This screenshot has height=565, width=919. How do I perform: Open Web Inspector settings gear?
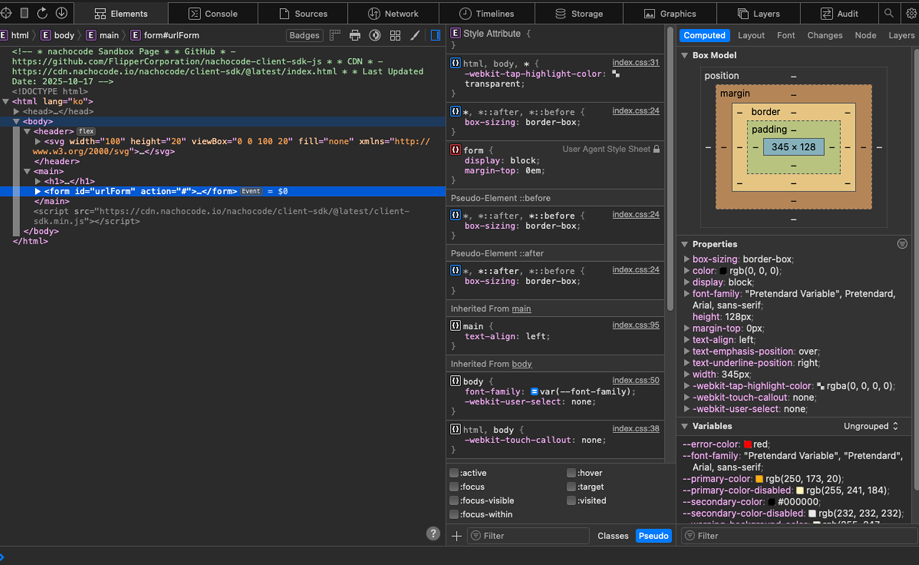[910, 14]
